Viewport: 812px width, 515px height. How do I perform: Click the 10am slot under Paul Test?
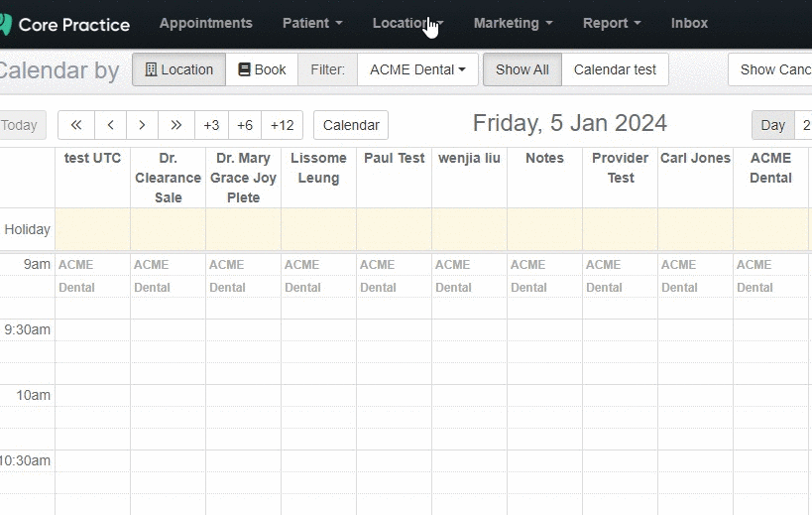[x=394, y=406]
